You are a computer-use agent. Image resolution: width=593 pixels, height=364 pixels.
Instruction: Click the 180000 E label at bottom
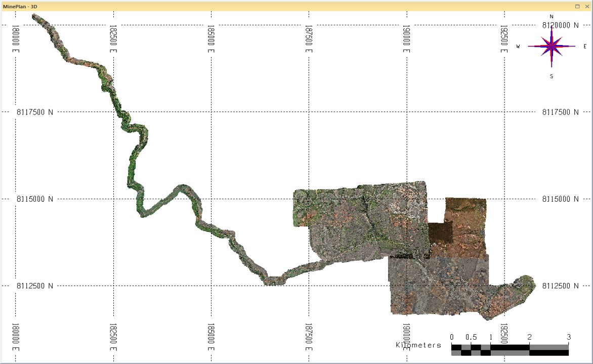pos(15,337)
